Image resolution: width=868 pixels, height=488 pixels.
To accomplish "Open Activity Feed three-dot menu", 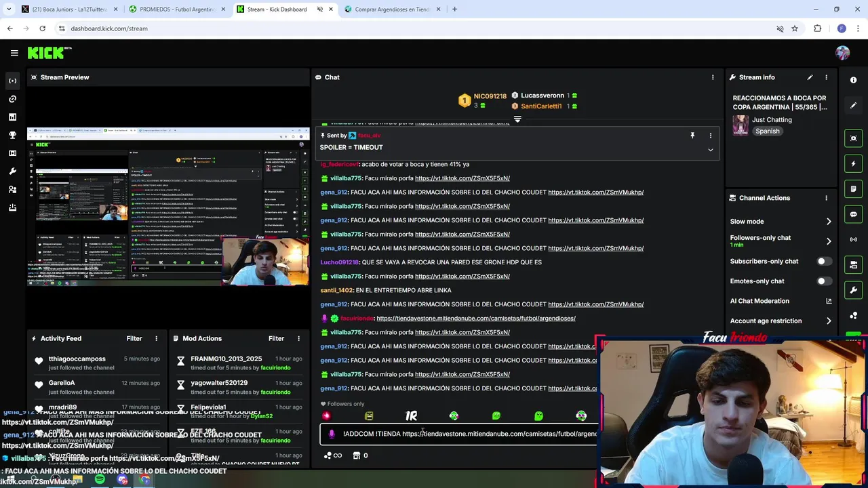I will click(x=156, y=338).
